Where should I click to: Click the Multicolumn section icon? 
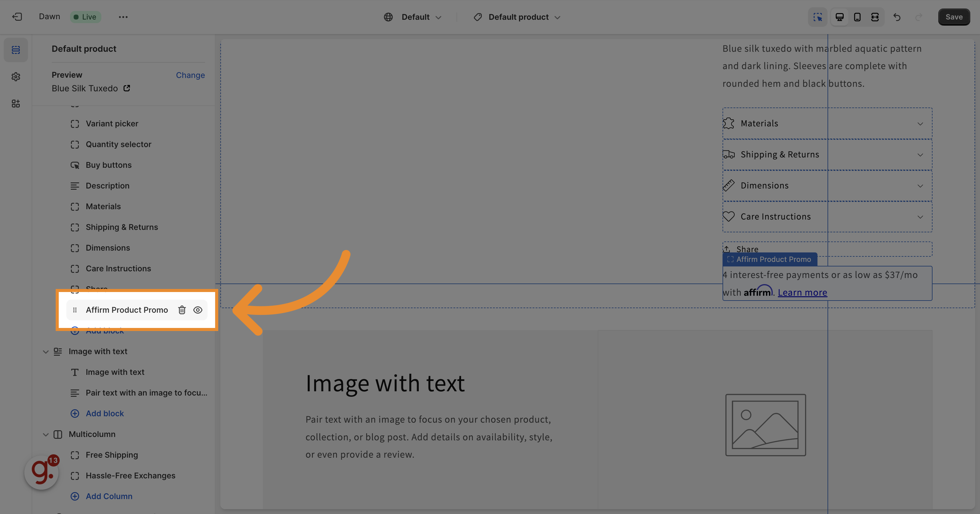coord(58,435)
